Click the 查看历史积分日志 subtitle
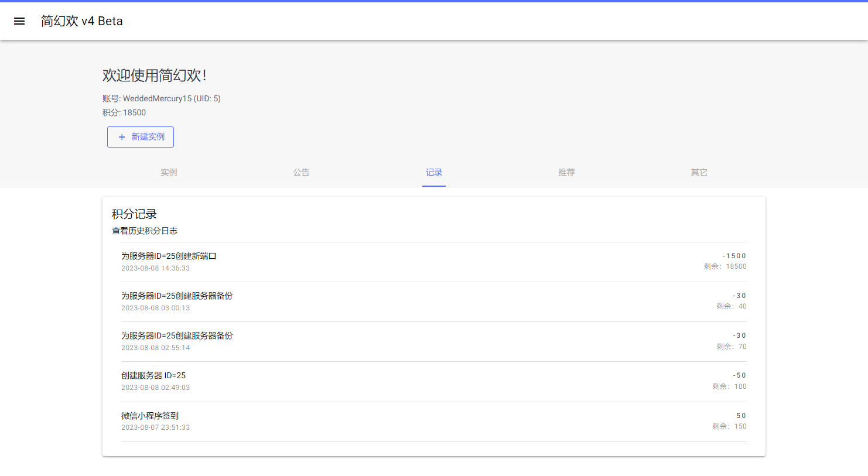This screenshot has height=476, width=868. point(145,231)
